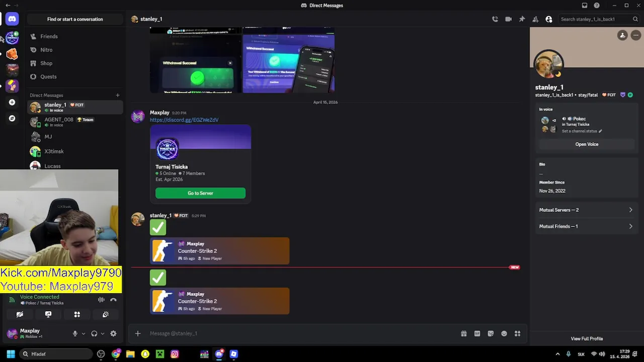Viewport: 644px width, 362px height.
Task: Open headphone output options arrow
Action: [102, 333]
